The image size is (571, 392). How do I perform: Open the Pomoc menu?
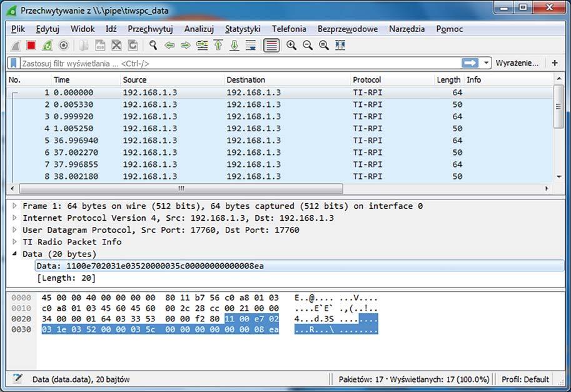(450, 29)
